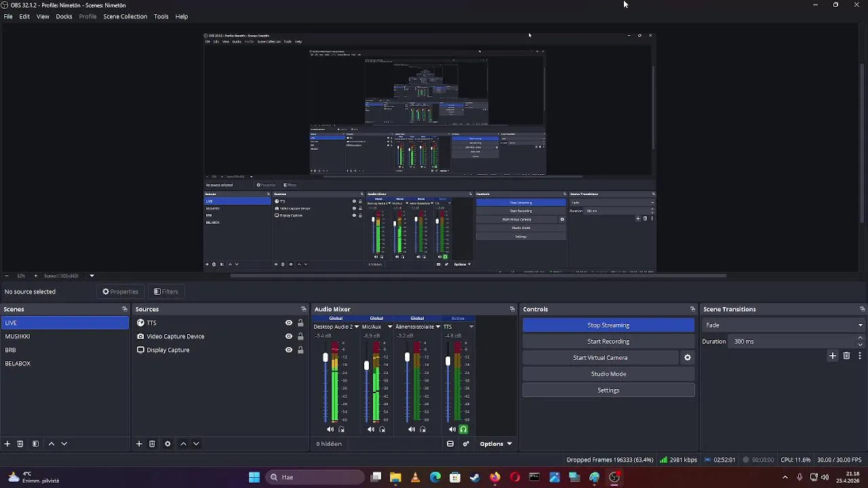Image resolution: width=868 pixels, height=488 pixels.
Task: Increase transition duration stepper up
Action: (x=861, y=338)
